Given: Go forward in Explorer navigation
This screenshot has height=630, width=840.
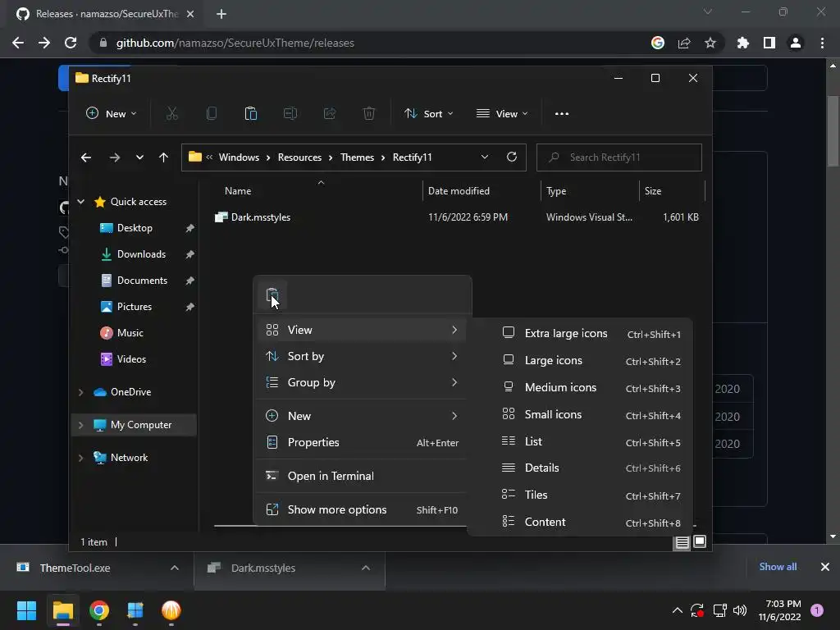Looking at the screenshot, I should click(114, 157).
